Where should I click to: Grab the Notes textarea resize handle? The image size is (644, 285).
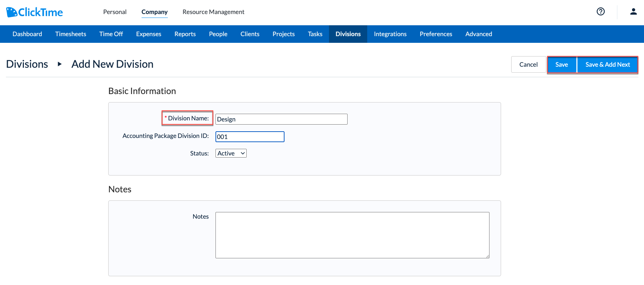487,256
